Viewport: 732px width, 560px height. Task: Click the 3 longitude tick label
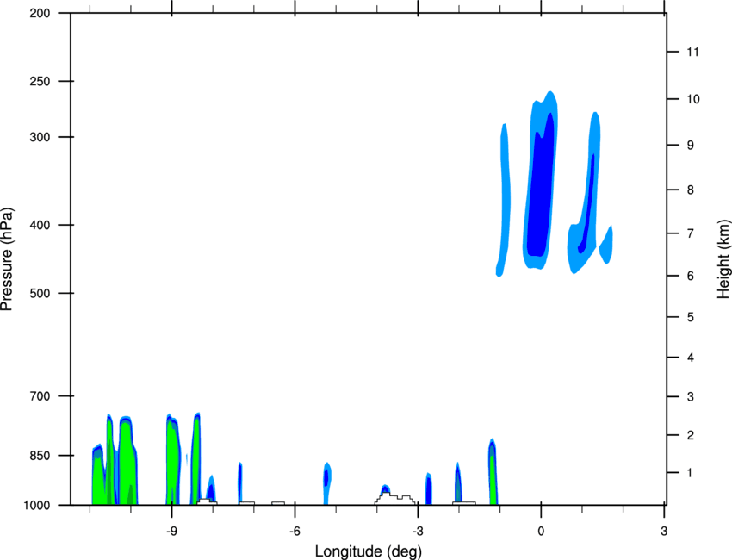coord(664,531)
